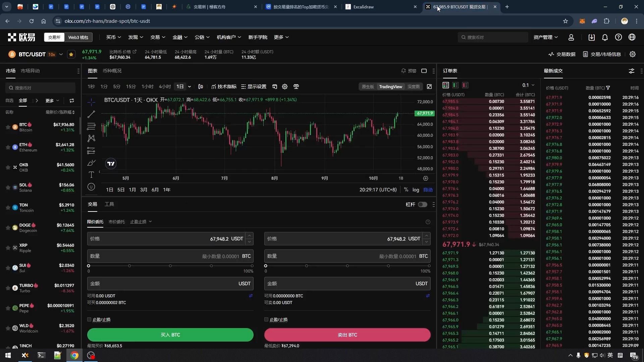The width and height of the screenshot is (644, 362).
Task: Select the crosshair cursor drawing tool
Action: [91, 102]
